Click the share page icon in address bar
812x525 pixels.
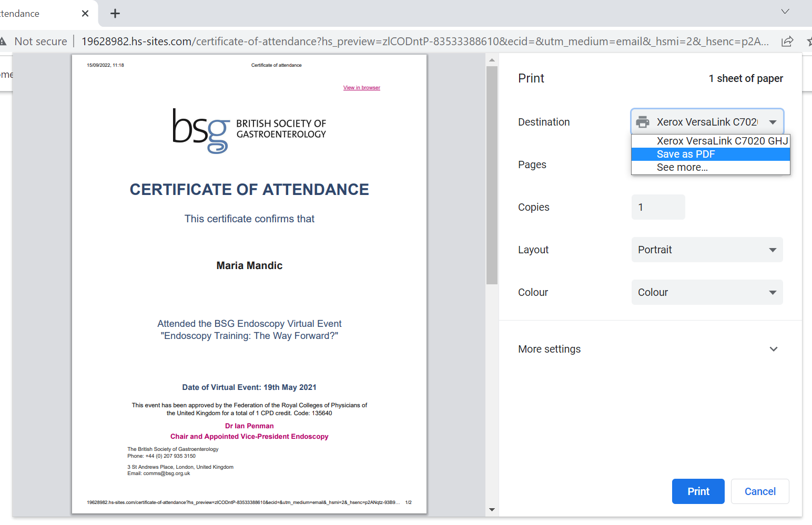click(x=787, y=42)
